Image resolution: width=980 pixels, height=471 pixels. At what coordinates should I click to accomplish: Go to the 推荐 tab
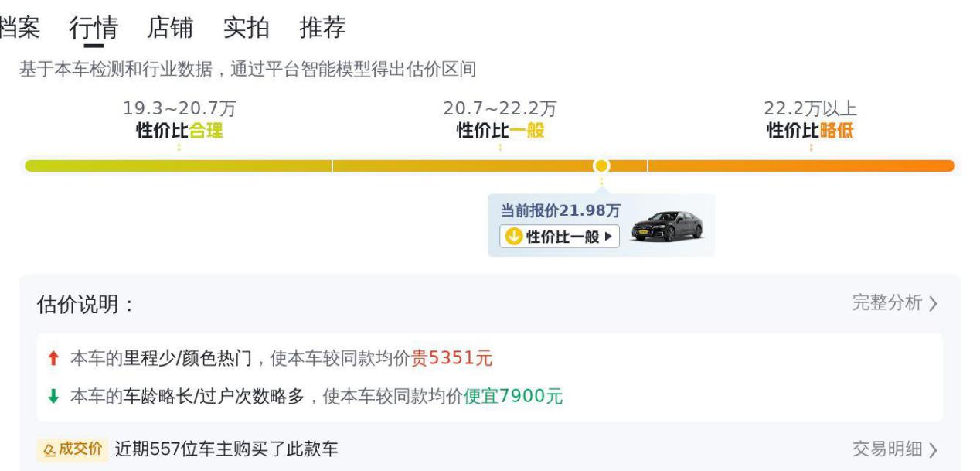point(322,28)
